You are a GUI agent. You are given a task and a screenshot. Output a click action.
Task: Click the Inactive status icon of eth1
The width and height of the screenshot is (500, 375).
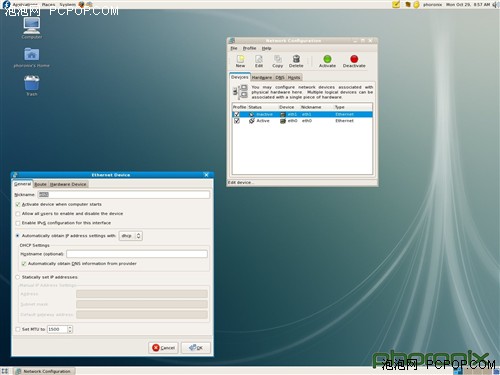[252, 114]
